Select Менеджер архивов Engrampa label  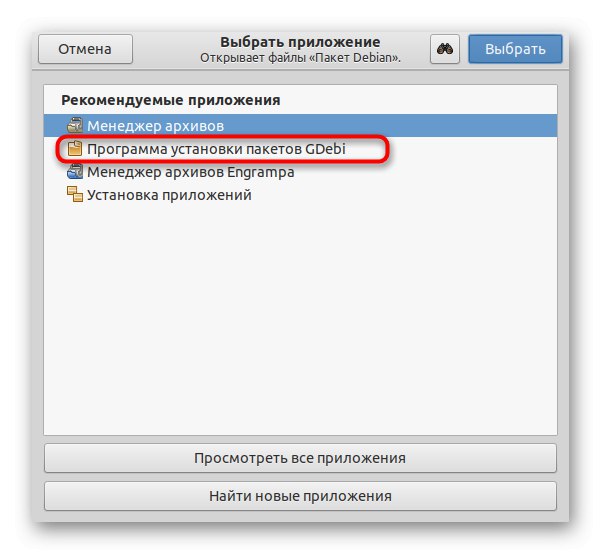pos(190,172)
